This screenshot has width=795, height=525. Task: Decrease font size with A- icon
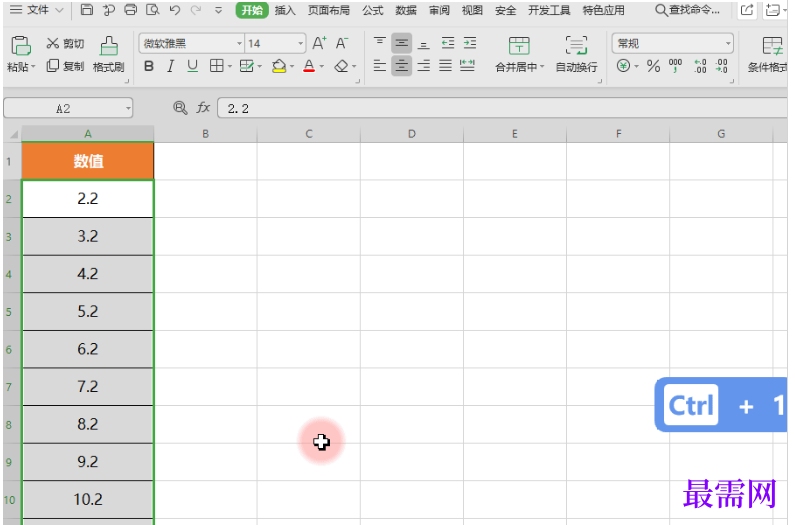(342, 44)
